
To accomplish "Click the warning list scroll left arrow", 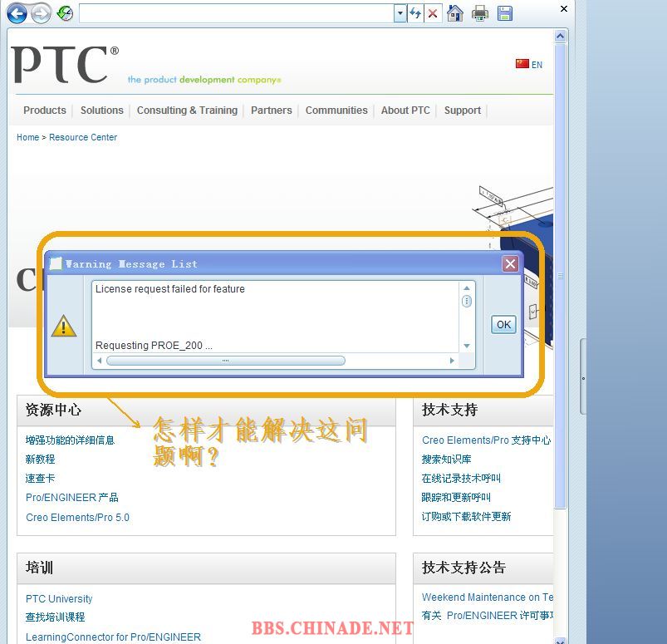I will (99, 361).
